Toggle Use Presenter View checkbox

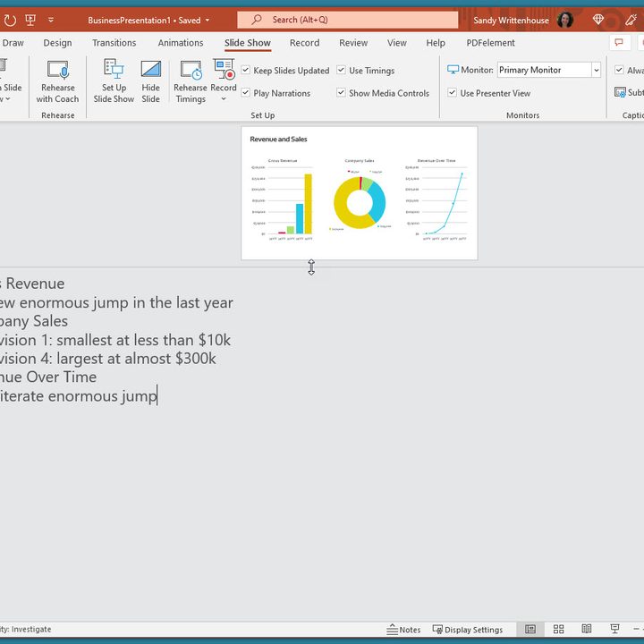(452, 92)
